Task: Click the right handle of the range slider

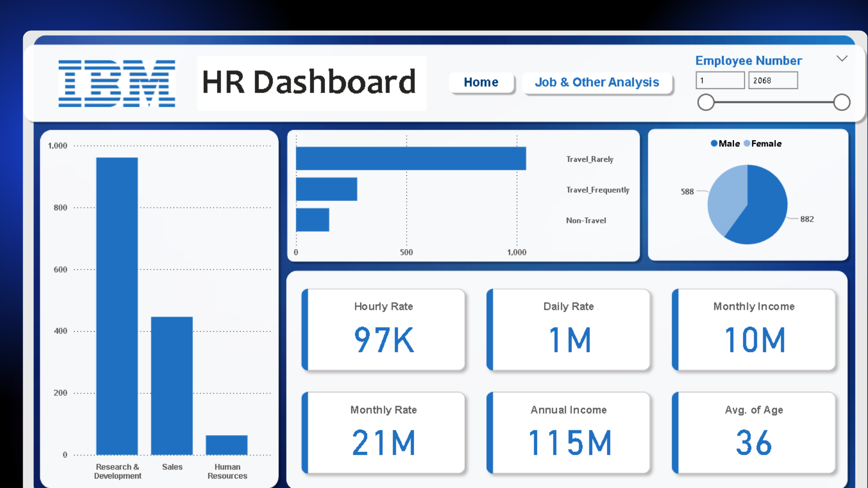Action: 841,103
